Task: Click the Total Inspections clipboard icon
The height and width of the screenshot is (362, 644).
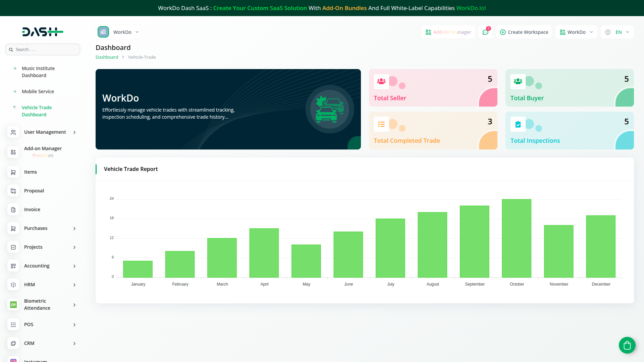Action: pyautogui.click(x=518, y=124)
